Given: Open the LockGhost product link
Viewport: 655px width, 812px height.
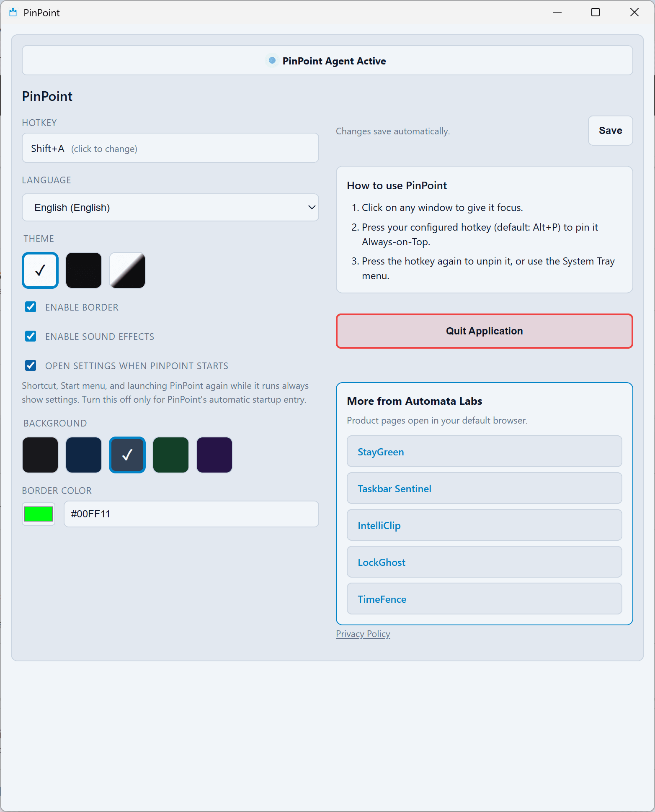Looking at the screenshot, I should click(485, 562).
